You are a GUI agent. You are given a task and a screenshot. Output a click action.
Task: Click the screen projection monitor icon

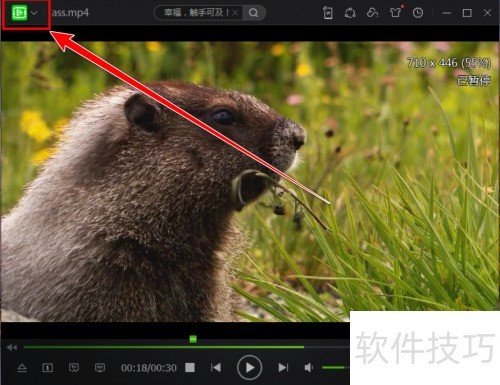pyautogui.click(x=100, y=368)
